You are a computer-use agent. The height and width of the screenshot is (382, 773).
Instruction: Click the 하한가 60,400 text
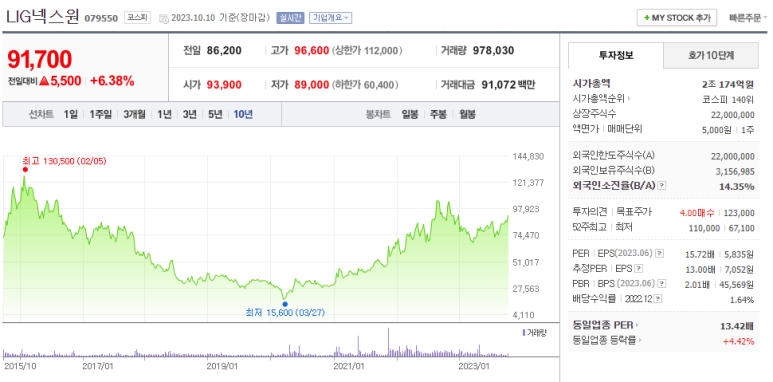coord(365,85)
